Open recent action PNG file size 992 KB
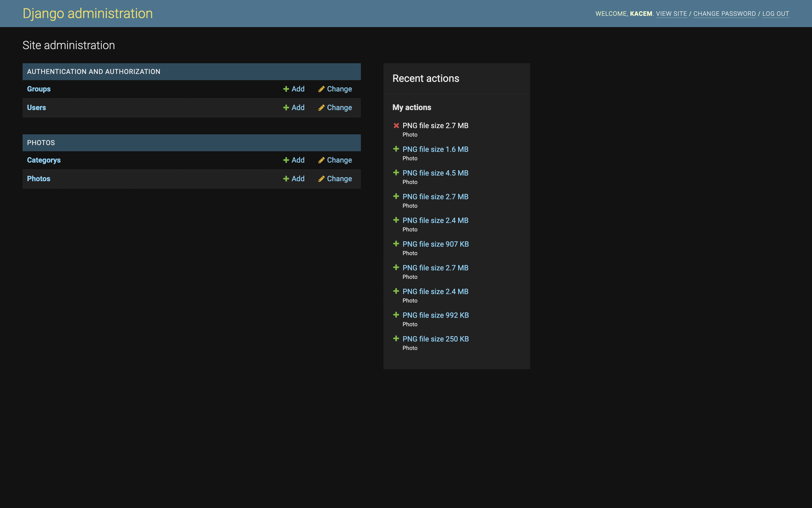This screenshot has width=812, height=508. pyautogui.click(x=436, y=316)
